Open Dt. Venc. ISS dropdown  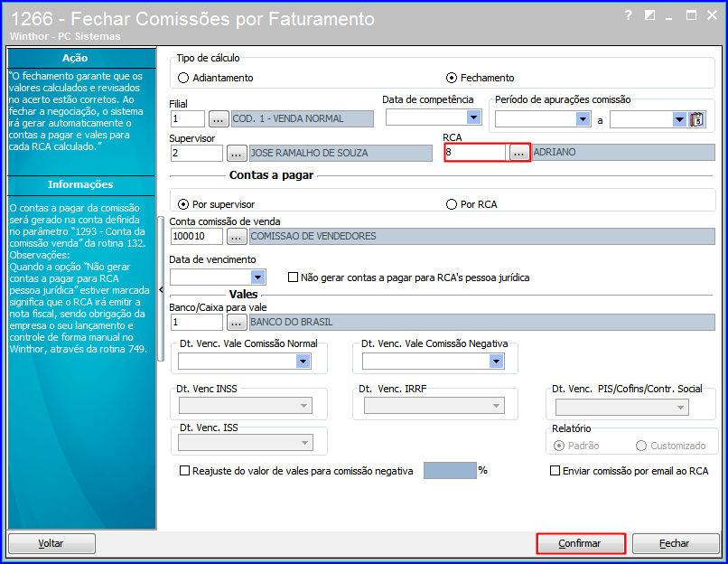pyautogui.click(x=304, y=443)
